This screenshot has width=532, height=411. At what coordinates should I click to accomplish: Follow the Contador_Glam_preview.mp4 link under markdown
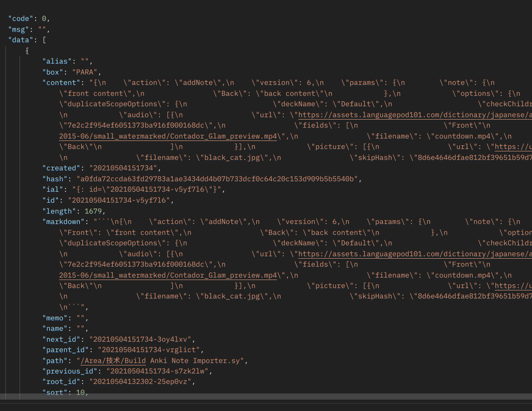[x=168, y=275]
